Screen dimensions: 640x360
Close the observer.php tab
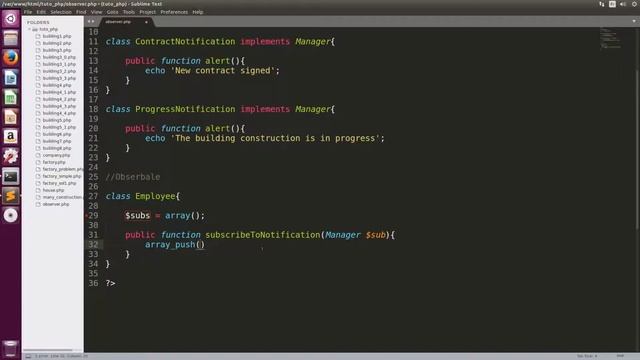tap(146, 22)
